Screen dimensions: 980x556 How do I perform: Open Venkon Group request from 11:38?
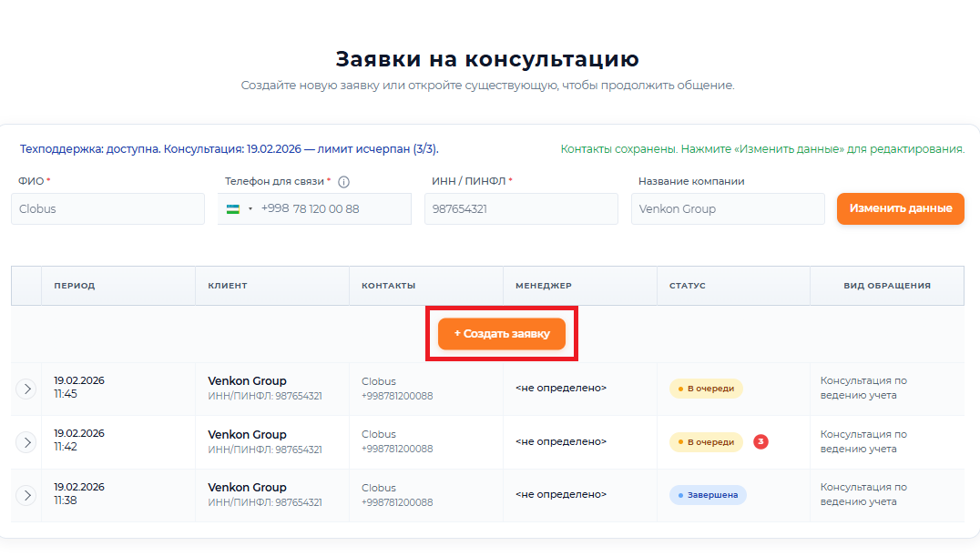tap(247, 488)
